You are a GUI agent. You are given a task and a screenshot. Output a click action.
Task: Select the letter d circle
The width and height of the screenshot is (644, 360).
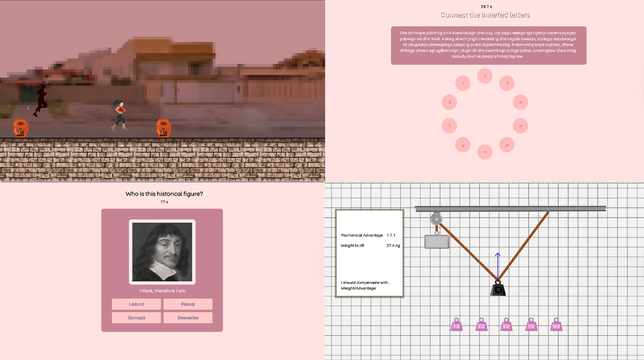(x=449, y=102)
